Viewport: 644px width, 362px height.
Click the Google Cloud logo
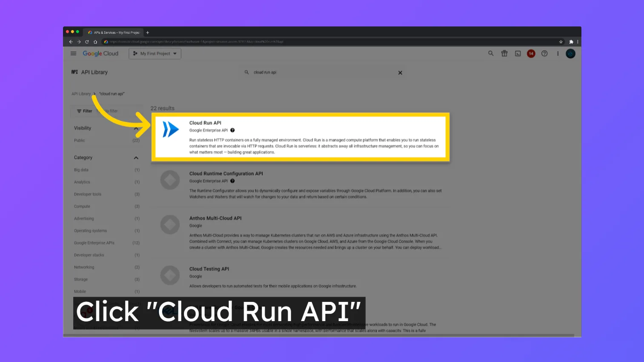click(100, 54)
